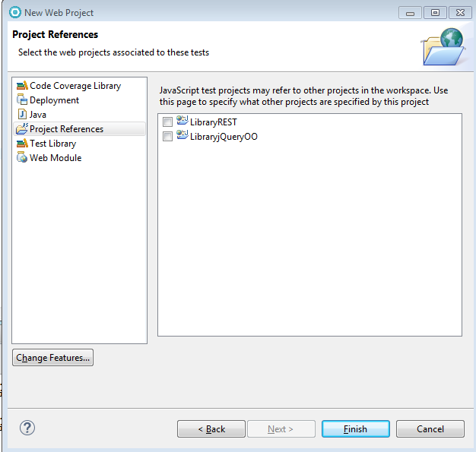Image resolution: width=476 pixels, height=452 pixels.
Task: Click the Java file icon in the feature list
Action: tap(22, 115)
